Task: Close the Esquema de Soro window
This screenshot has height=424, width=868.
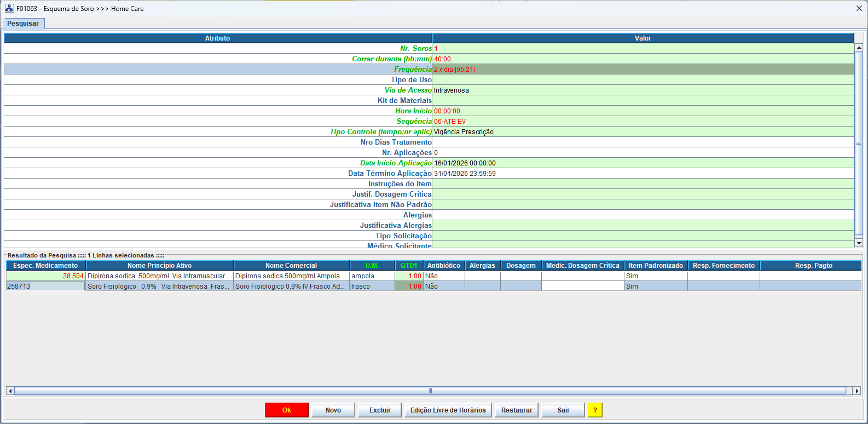Action: [x=859, y=8]
